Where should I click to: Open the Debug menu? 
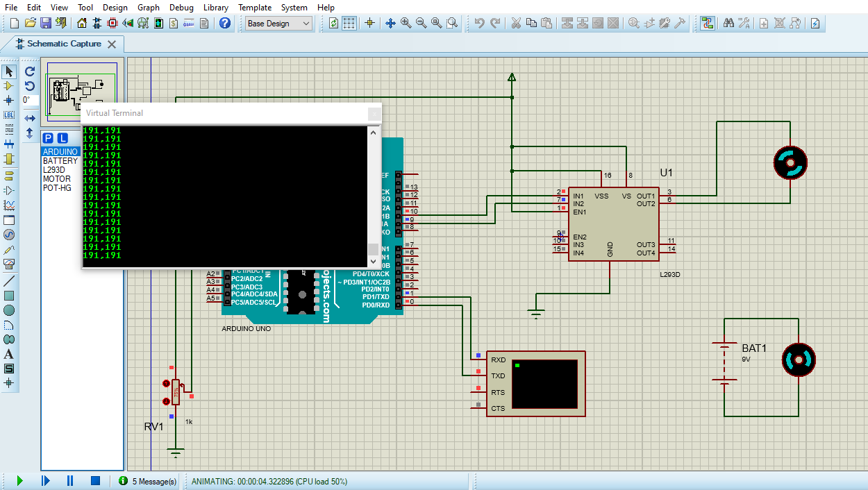(x=181, y=8)
